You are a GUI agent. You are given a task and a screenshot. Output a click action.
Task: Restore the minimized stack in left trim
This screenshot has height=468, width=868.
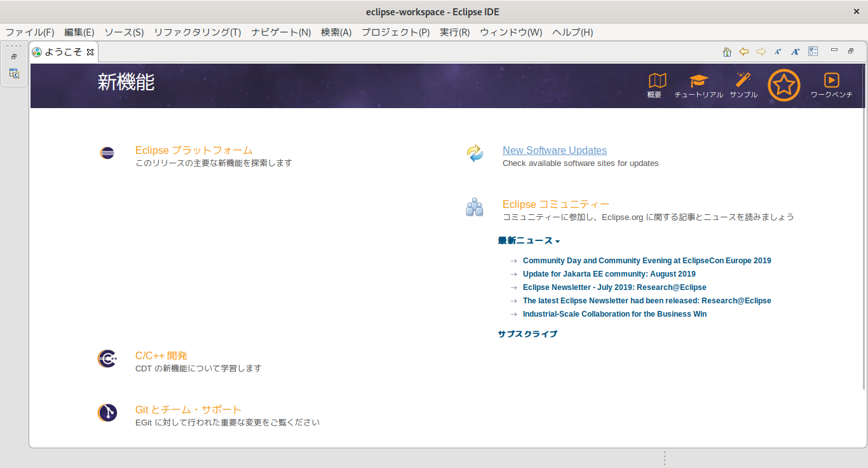(14, 57)
